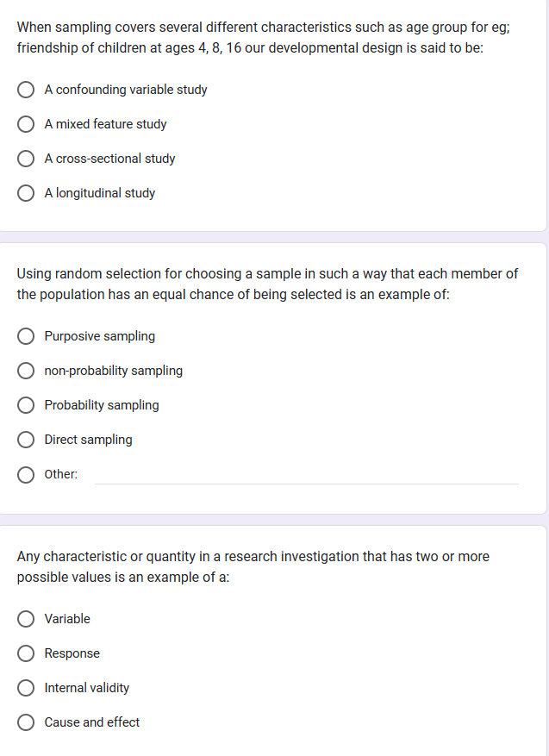Select "A longitudinal study" option
This screenshot has width=549, height=756.
tap(27, 193)
